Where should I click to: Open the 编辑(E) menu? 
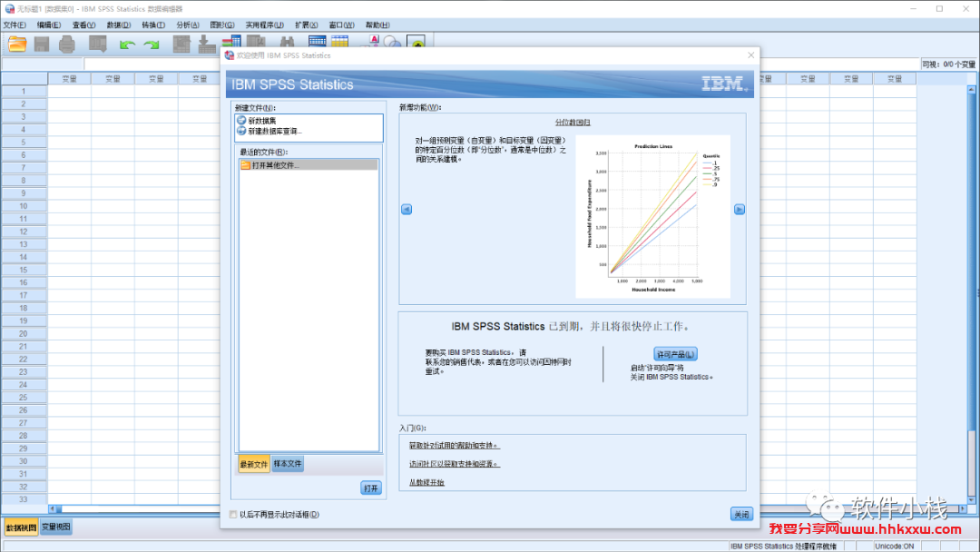49,25
